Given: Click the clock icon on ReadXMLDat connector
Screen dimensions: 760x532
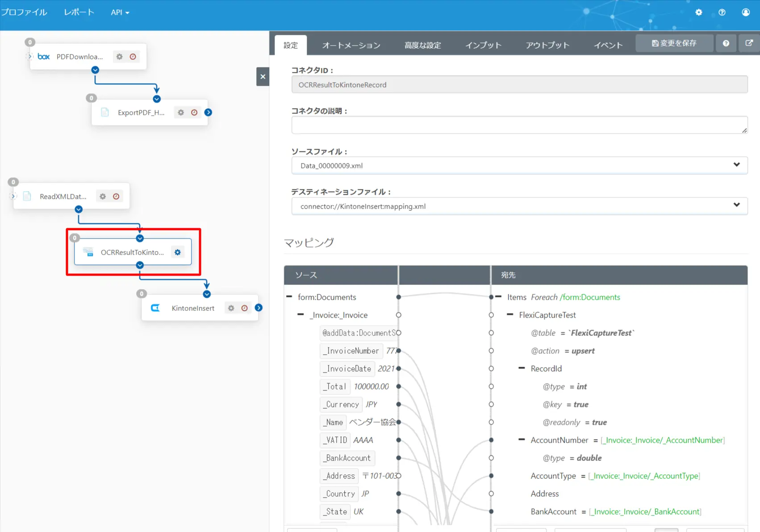Looking at the screenshot, I should coord(116,197).
